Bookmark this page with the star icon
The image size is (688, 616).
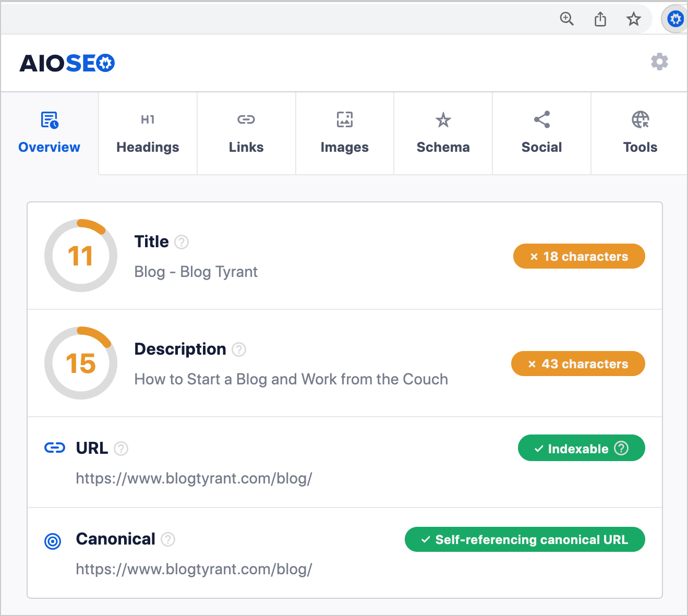[633, 19]
